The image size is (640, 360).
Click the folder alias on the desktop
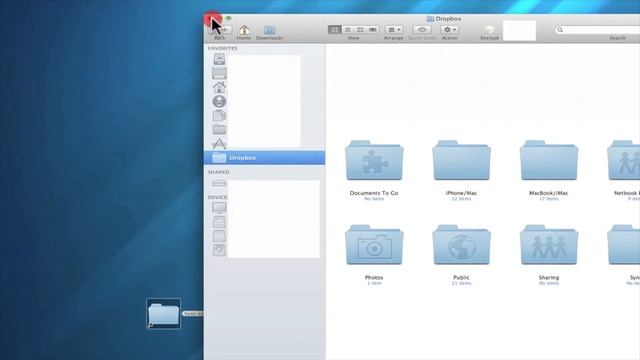coord(164,313)
